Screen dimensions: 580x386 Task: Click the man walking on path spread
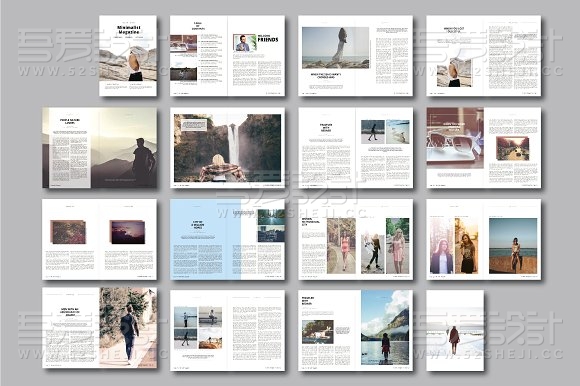click(100, 328)
